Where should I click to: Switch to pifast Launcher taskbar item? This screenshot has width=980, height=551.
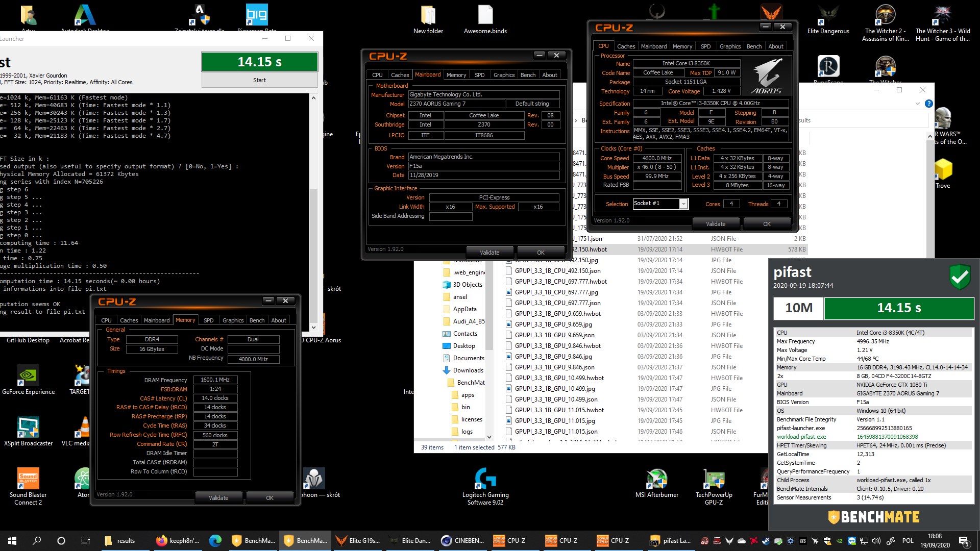click(670, 541)
